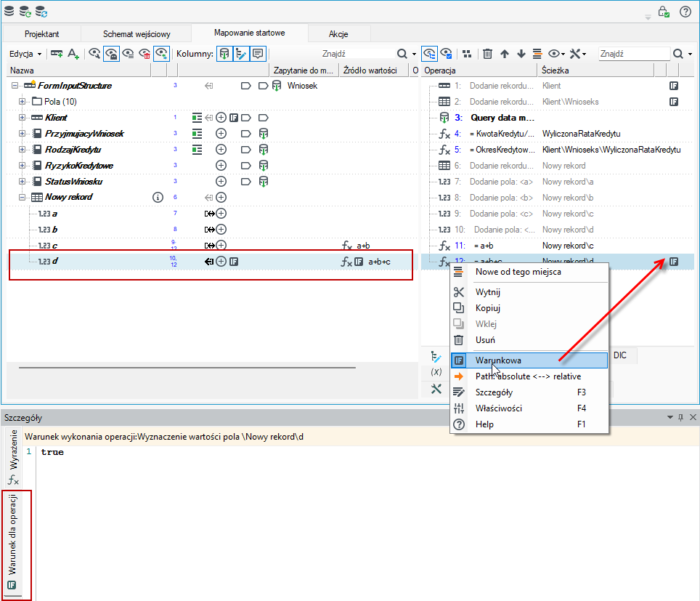The image size is (700, 601).
Task: Open the Edycja dropdown menu
Action: coord(25,54)
